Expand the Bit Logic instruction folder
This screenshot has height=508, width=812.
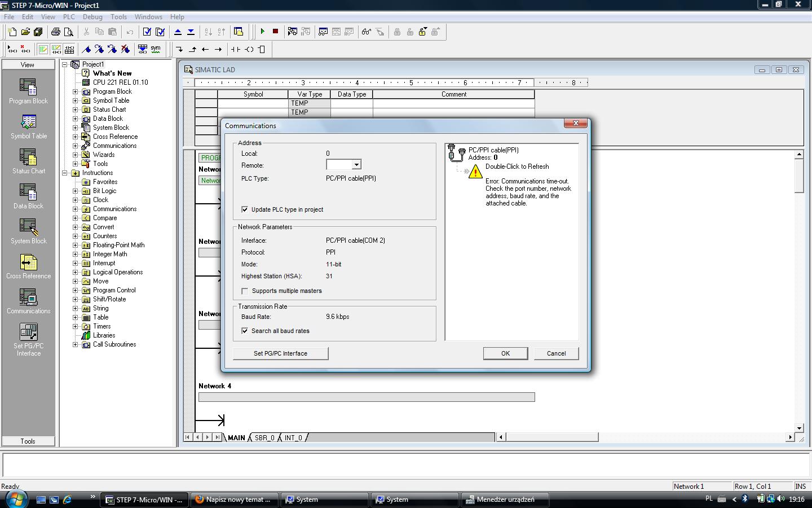click(76, 191)
